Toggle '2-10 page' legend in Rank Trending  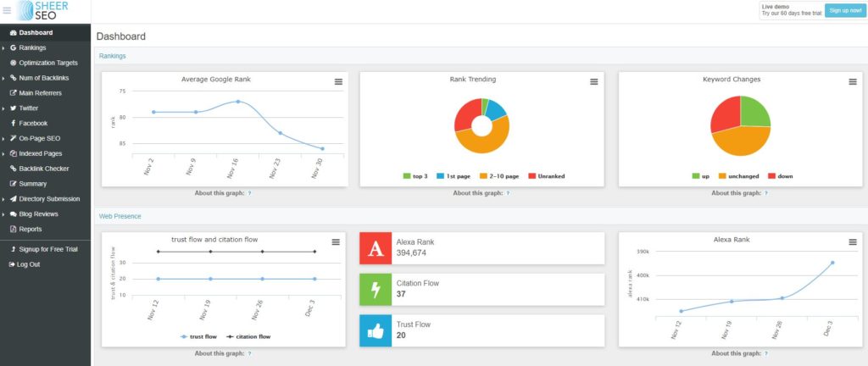click(499, 176)
